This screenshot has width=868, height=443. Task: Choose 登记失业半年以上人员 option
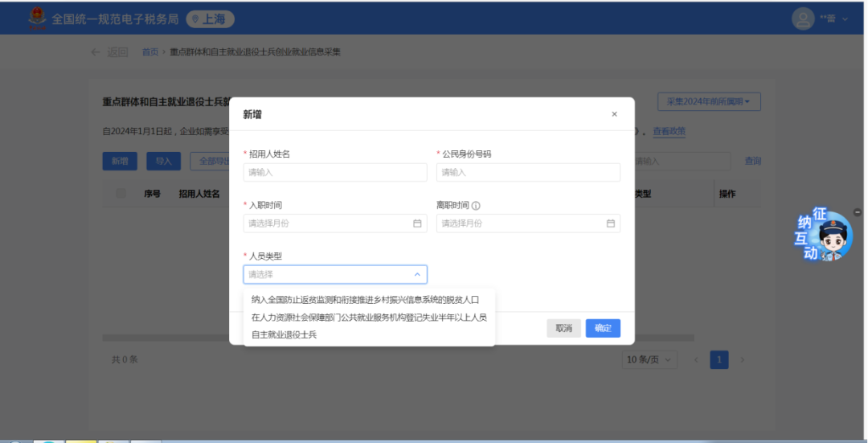tap(368, 317)
